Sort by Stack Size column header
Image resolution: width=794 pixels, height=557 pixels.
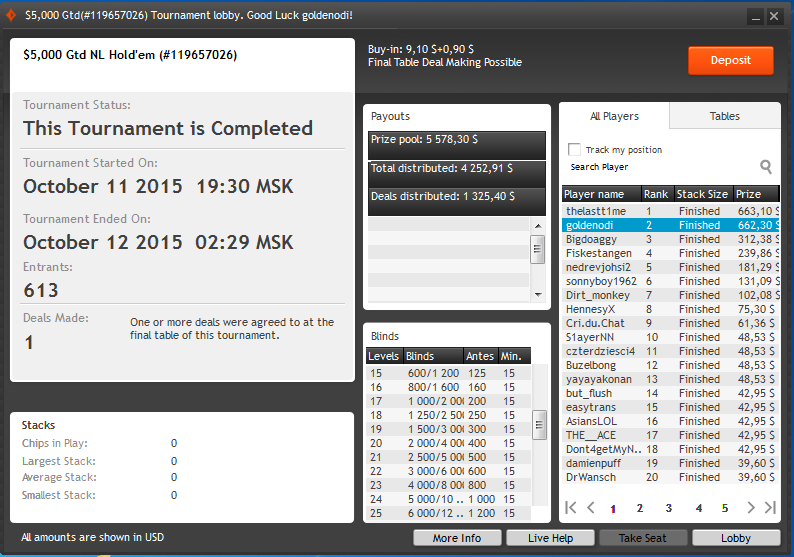click(703, 194)
